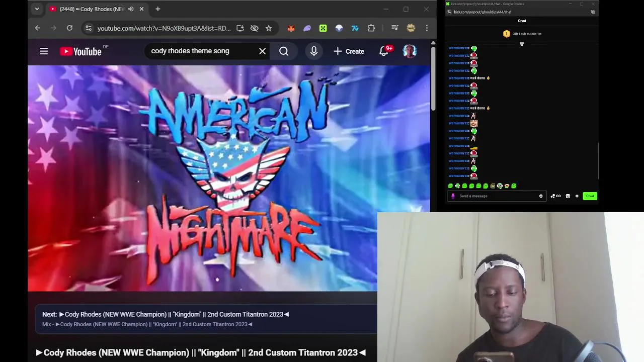Open the Chrome three-dot menu
Screen dimensions: 644x362
tap(427, 28)
